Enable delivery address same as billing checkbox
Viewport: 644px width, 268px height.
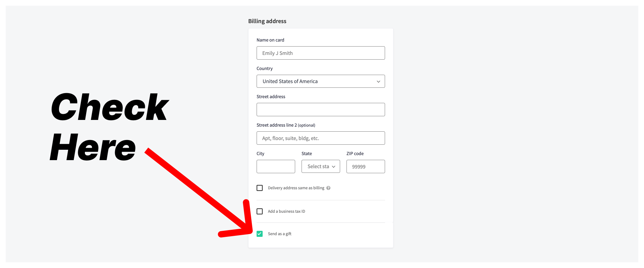(x=260, y=188)
